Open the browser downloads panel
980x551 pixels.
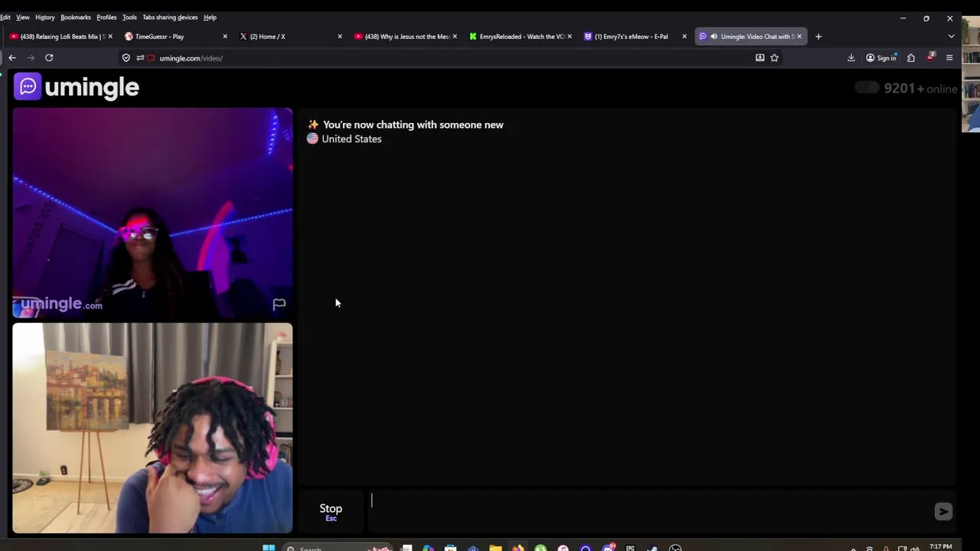(x=851, y=57)
